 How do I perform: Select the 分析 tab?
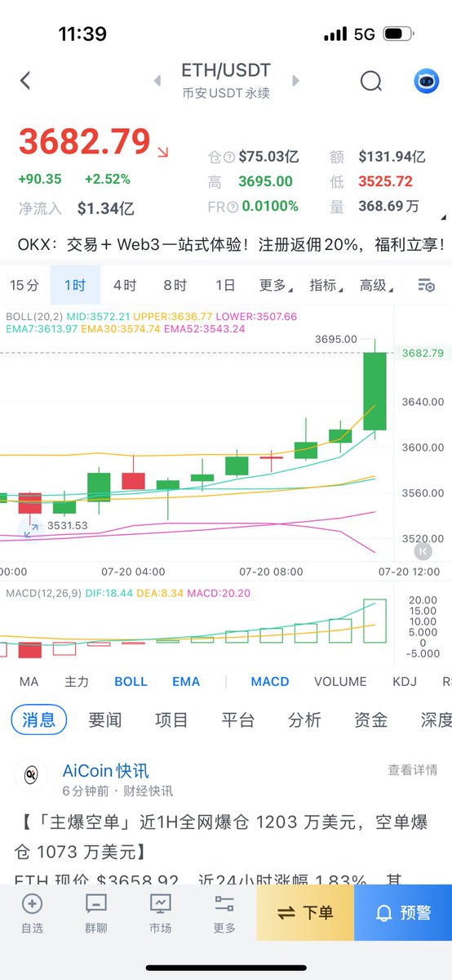tap(304, 719)
